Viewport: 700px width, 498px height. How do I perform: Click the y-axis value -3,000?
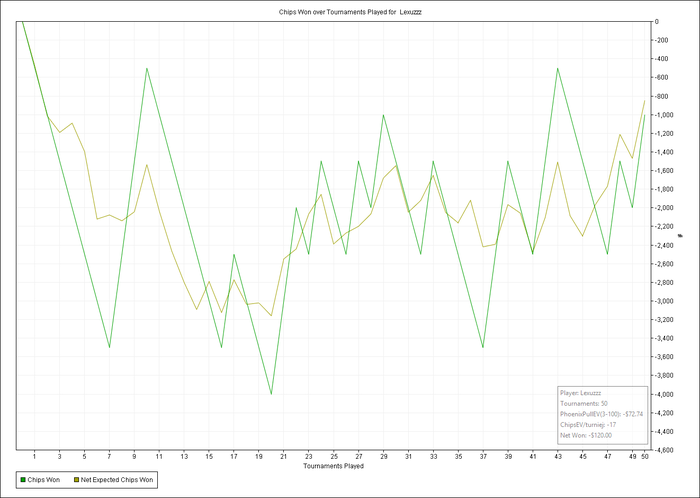(662, 301)
